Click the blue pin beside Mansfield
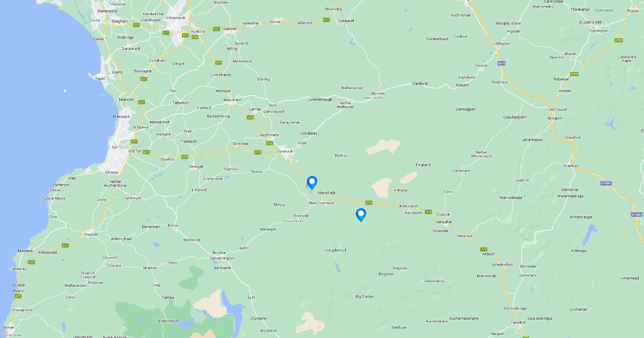Viewport: 644px width, 338px height. click(312, 183)
